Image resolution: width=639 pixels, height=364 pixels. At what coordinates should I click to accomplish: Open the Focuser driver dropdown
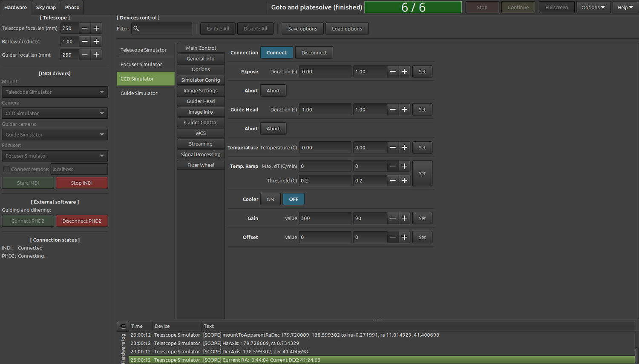[x=55, y=156]
